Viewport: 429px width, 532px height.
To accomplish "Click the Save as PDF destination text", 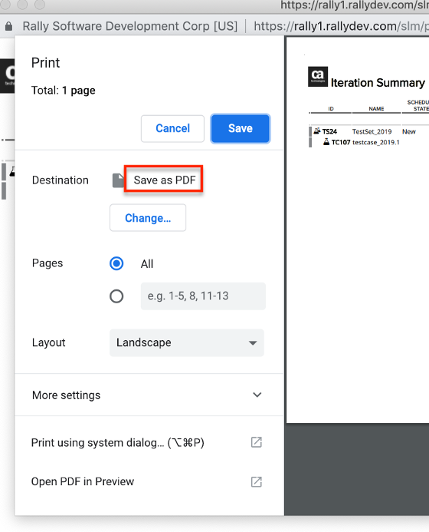I will pos(164,180).
